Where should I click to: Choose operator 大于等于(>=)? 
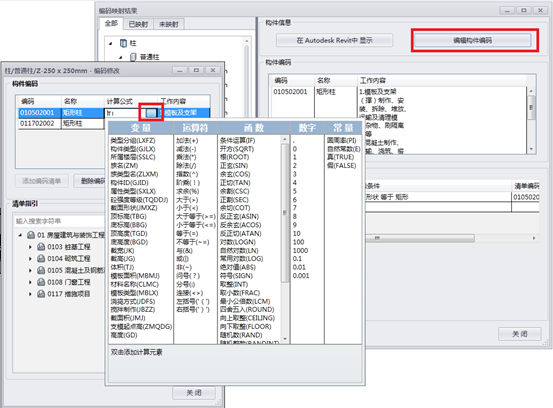click(x=196, y=217)
